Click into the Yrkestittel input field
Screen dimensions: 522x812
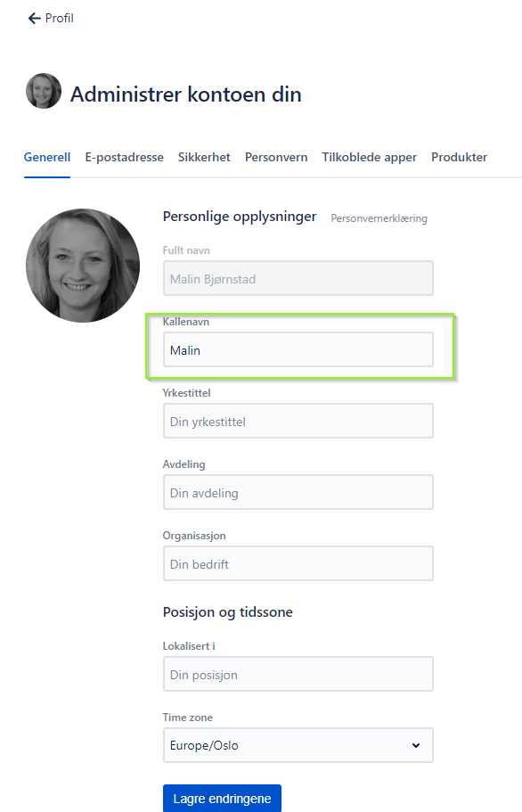(298, 421)
